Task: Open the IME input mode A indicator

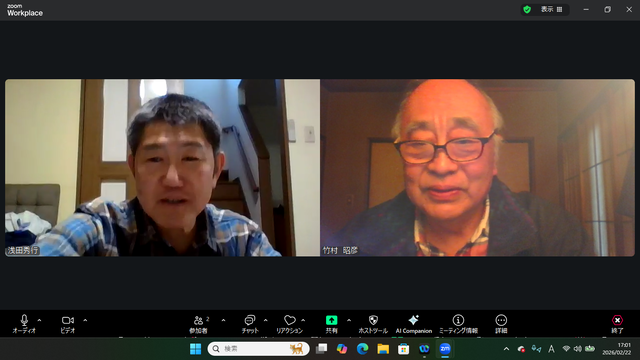Action: click(x=551, y=349)
